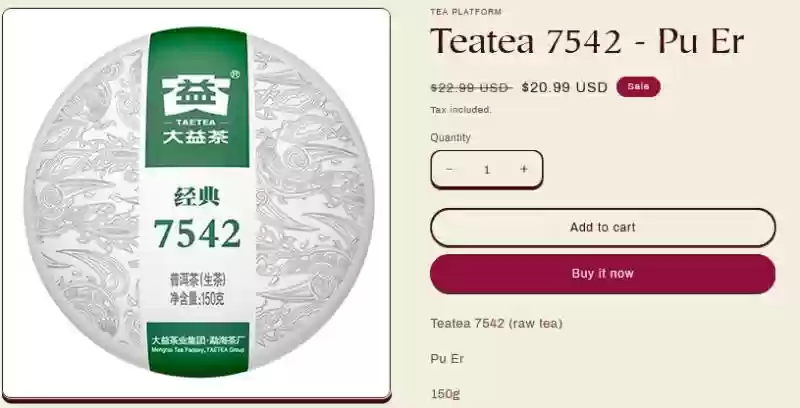Click the Menghai Tea Factory green band

[x=197, y=346]
